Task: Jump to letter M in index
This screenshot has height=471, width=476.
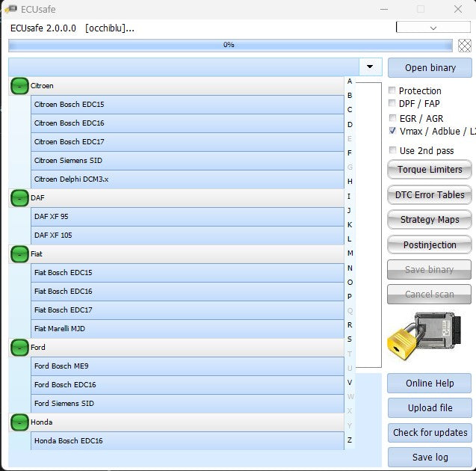Action: 350,253
